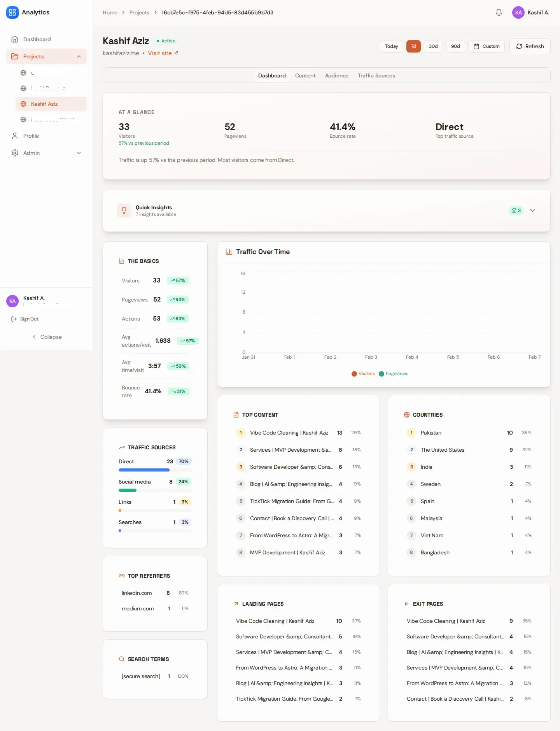Viewport: 560px width, 731px height.
Task: Select the 90d time range
Action: (455, 46)
